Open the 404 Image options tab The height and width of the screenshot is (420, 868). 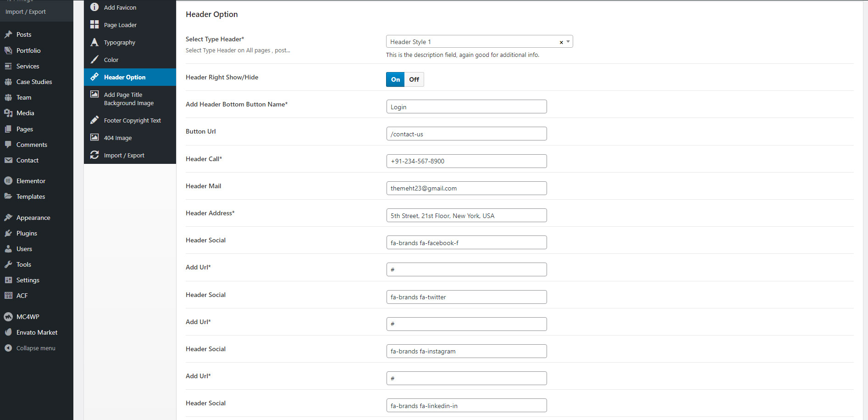[x=130, y=138]
